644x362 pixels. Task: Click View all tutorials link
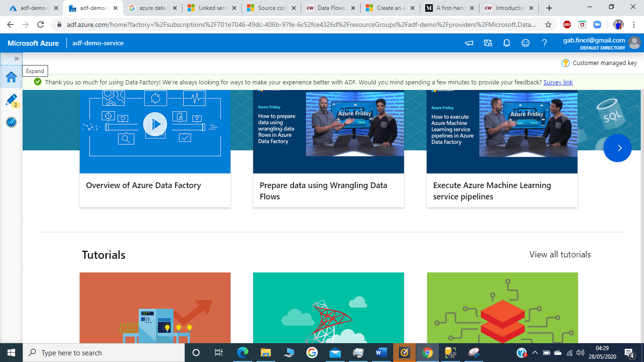click(x=560, y=255)
